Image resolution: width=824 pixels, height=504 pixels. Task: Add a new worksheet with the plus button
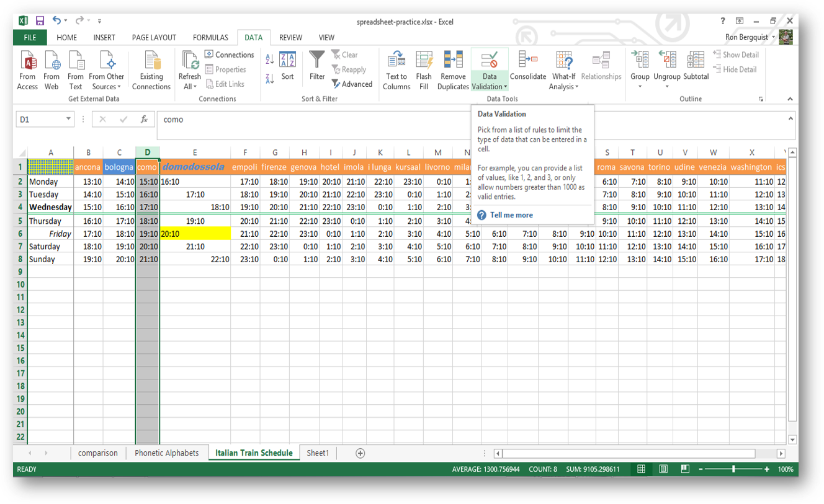pyautogui.click(x=360, y=453)
